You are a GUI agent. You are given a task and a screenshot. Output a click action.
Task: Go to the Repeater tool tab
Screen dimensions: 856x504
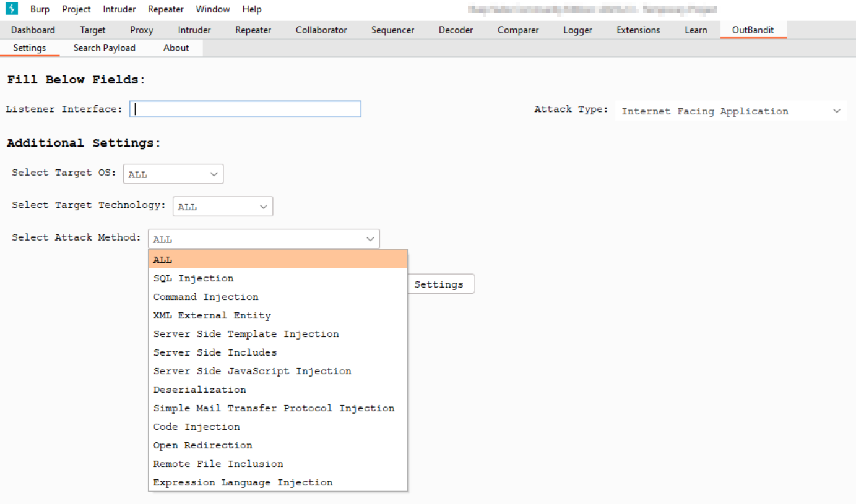coord(253,30)
